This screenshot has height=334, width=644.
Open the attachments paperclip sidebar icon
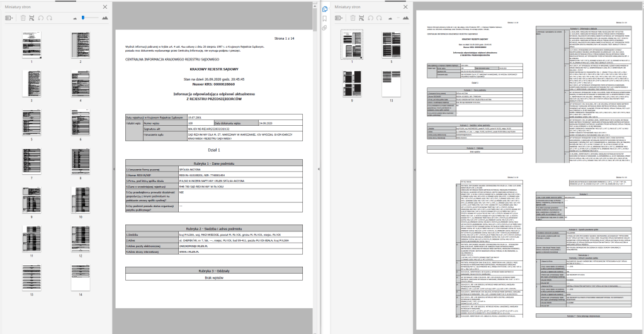tap(324, 28)
